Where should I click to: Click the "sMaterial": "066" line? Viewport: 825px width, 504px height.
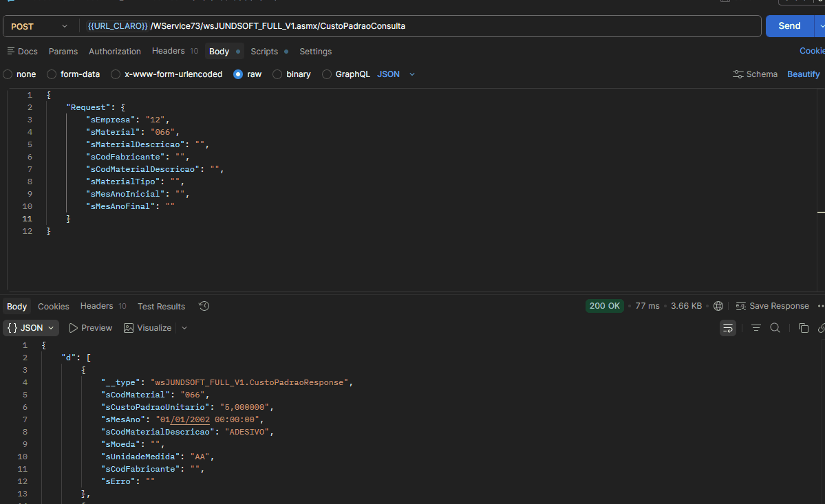coord(133,132)
